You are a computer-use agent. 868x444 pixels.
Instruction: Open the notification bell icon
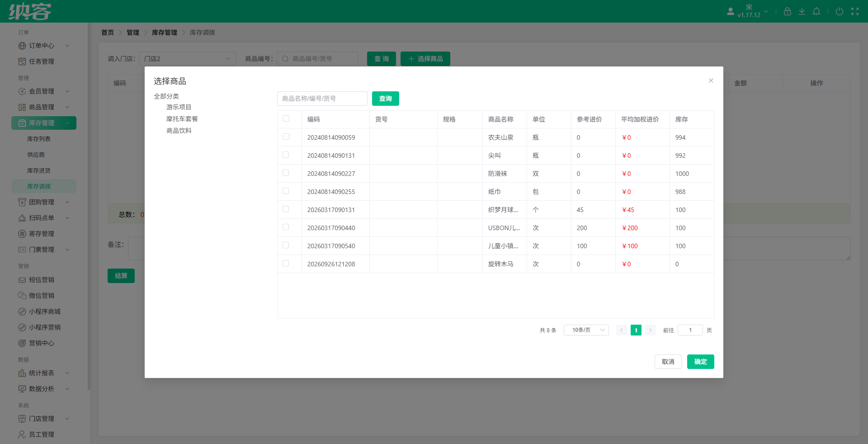point(816,11)
